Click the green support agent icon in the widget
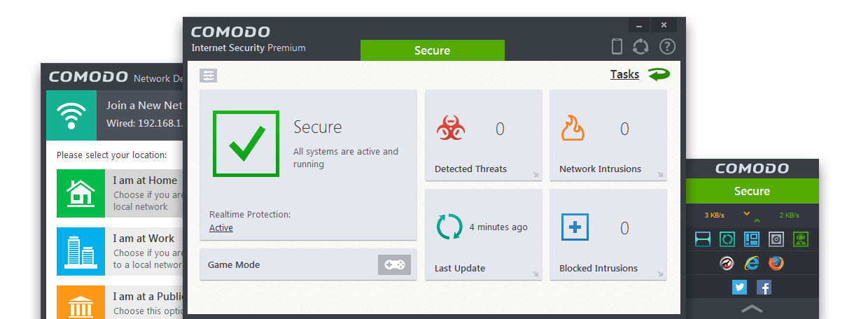 pos(801,239)
